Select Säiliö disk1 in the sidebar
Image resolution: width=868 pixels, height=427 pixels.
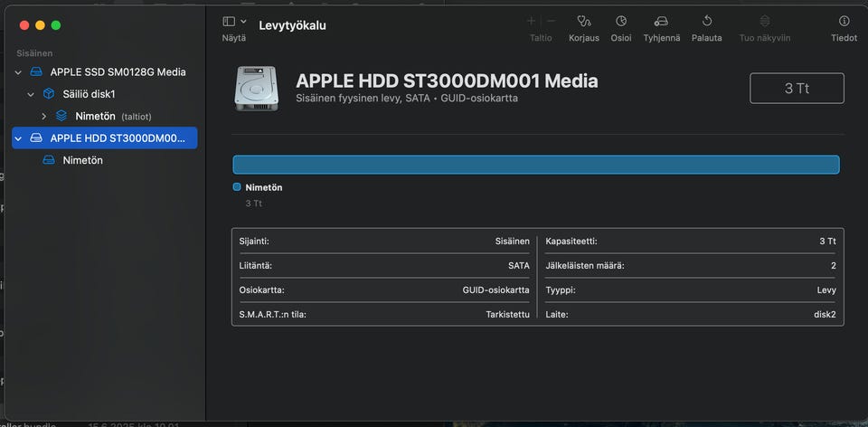[89, 94]
